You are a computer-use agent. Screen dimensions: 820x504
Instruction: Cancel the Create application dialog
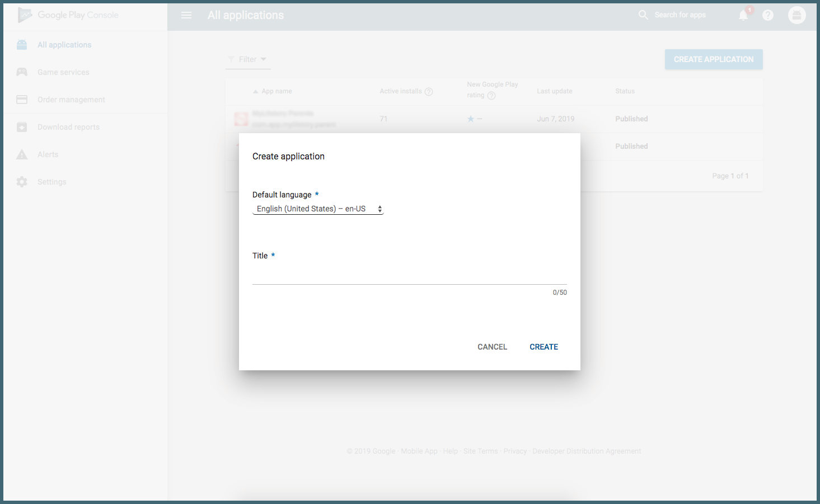coord(492,346)
